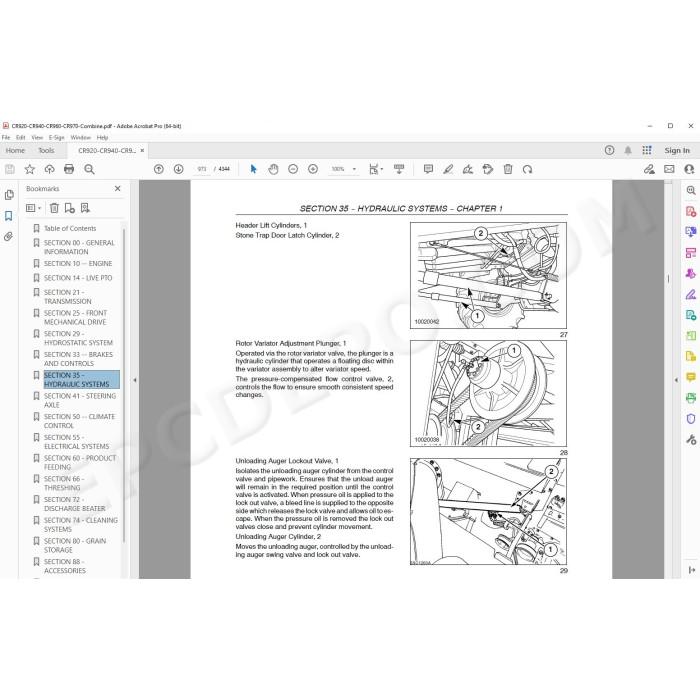Open the Window menu
700x700 pixels.
click(80, 138)
